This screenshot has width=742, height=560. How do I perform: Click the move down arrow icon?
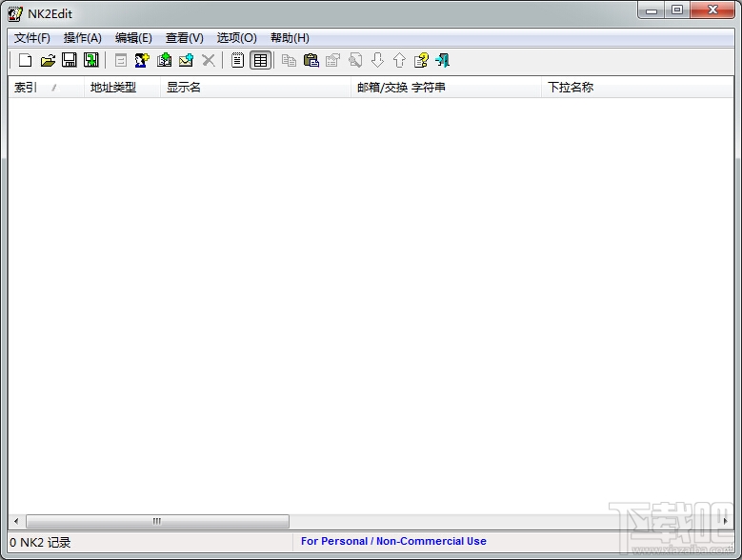(x=377, y=60)
